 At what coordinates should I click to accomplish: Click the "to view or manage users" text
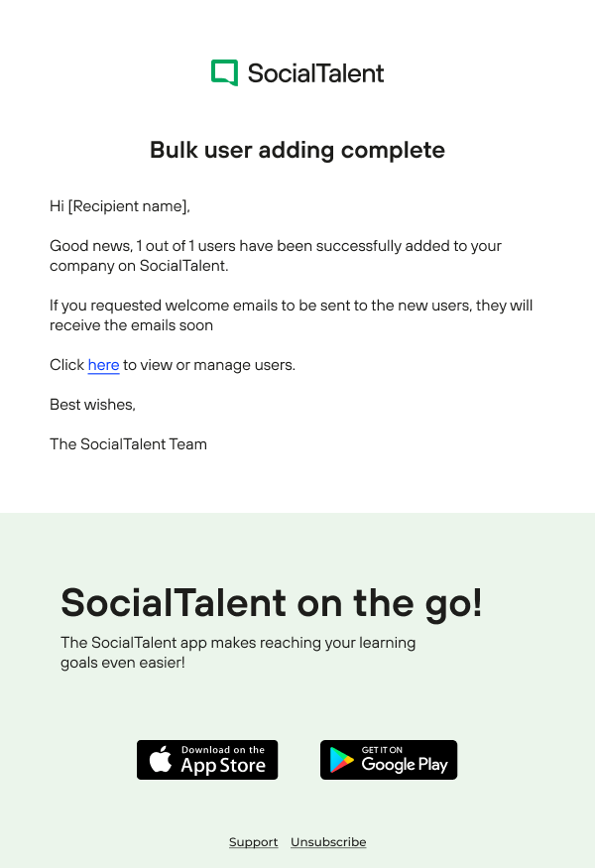point(209,365)
